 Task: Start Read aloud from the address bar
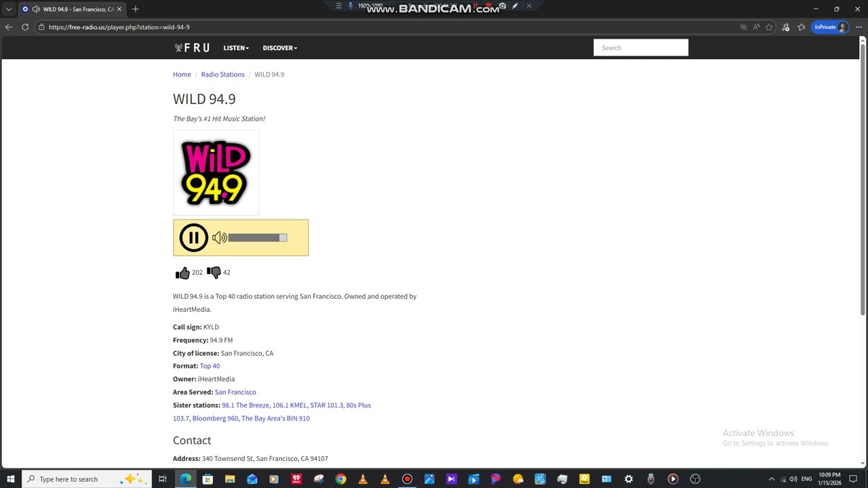[756, 27]
